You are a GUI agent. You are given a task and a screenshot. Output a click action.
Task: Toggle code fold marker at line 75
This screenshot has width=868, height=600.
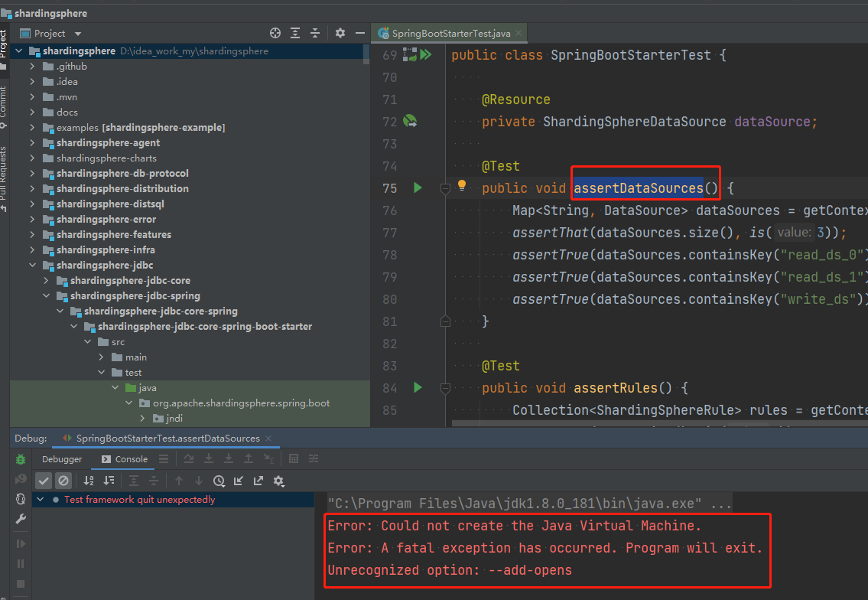pyautogui.click(x=445, y=189)
